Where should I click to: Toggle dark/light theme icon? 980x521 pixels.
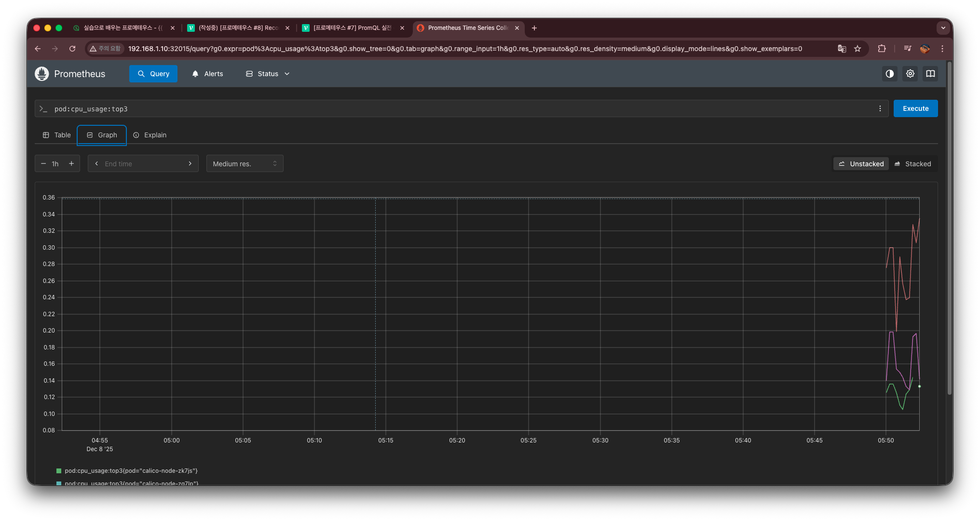(x=889, y=74)
